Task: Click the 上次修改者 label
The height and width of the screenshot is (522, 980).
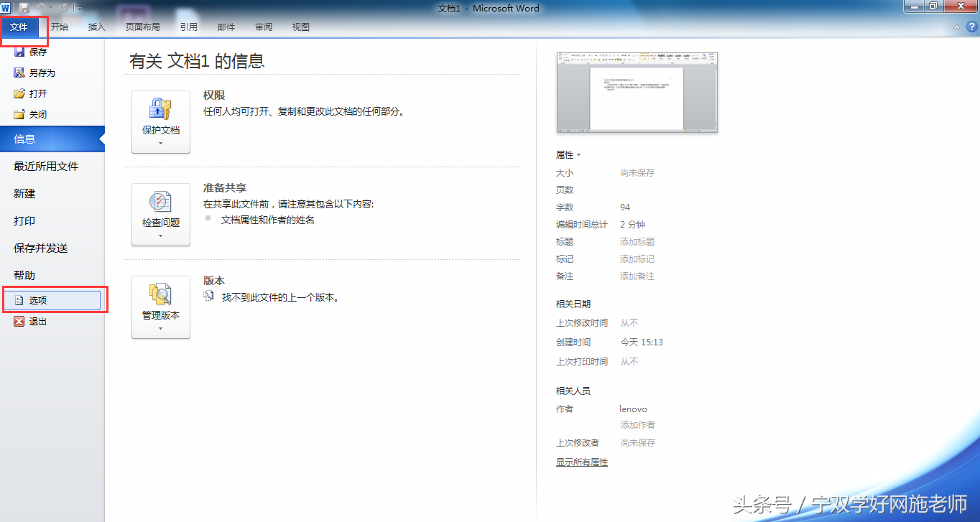Action: (x=578, y=443)
